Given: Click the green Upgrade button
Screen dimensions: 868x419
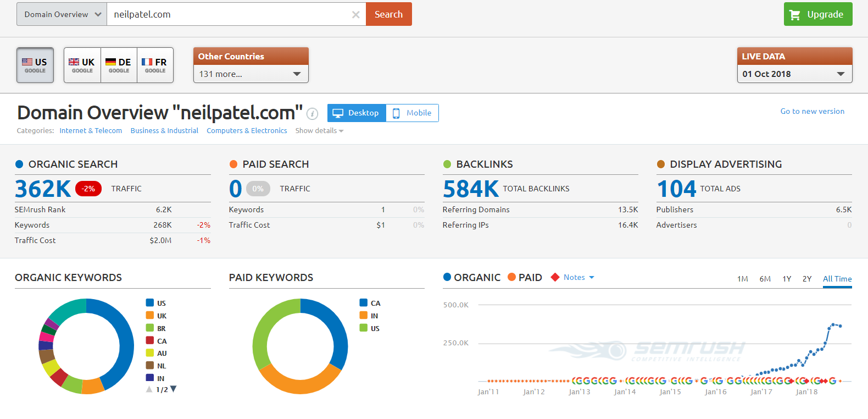Looking at the screenshot, I should 818,14.
